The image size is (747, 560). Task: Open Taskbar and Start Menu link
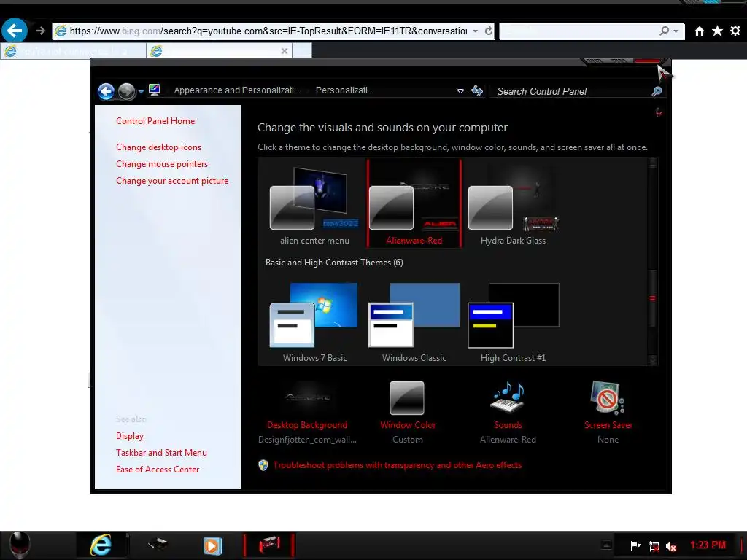(x=161, y=452)
